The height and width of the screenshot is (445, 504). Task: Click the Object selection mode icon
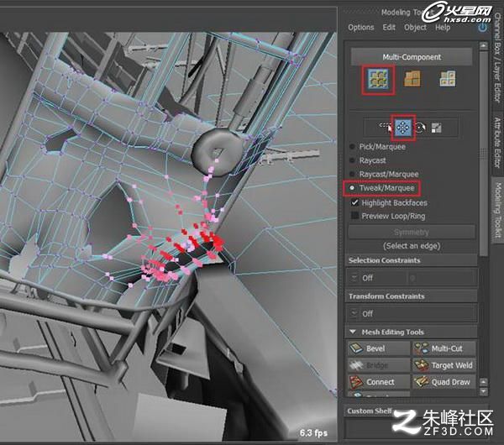(x=412, y=79)
